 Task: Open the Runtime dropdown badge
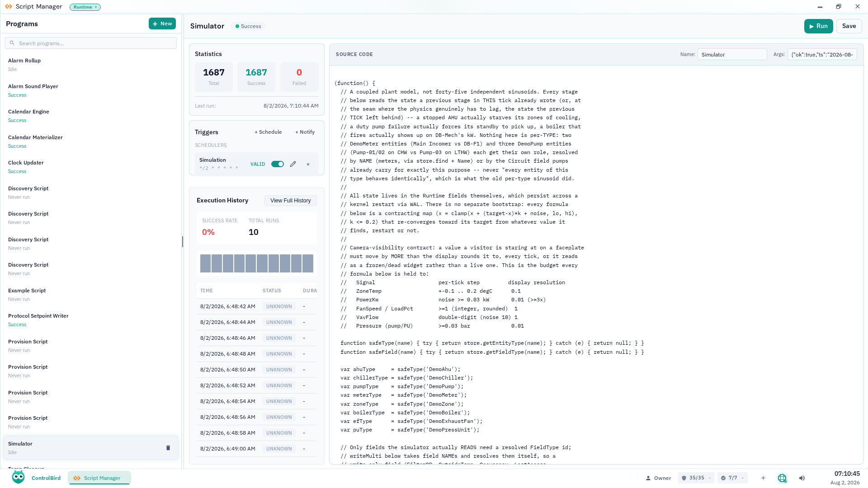(85, 7)
